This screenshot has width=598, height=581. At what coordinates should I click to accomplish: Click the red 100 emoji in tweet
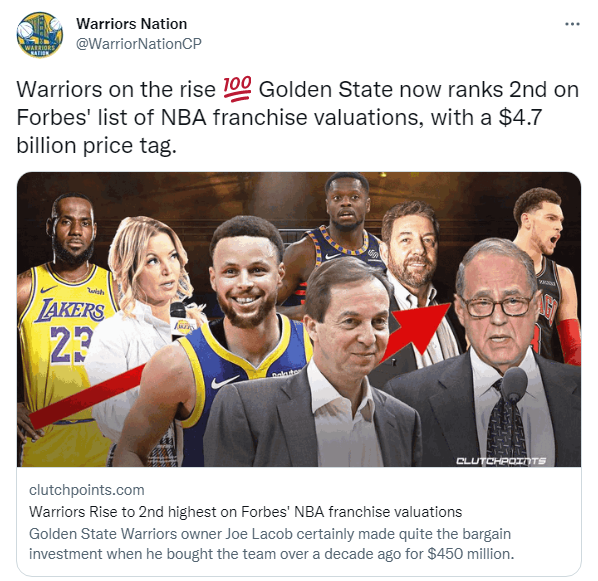(237, 89)
